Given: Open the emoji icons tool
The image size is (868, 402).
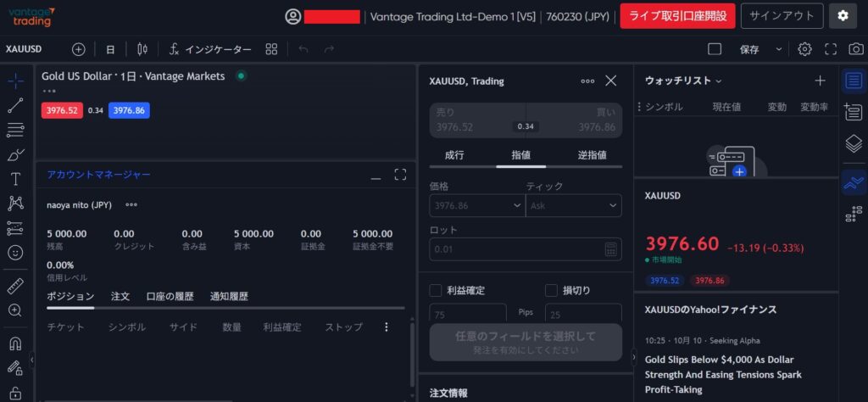Looking at the screenshot, I should click(15, 253).
